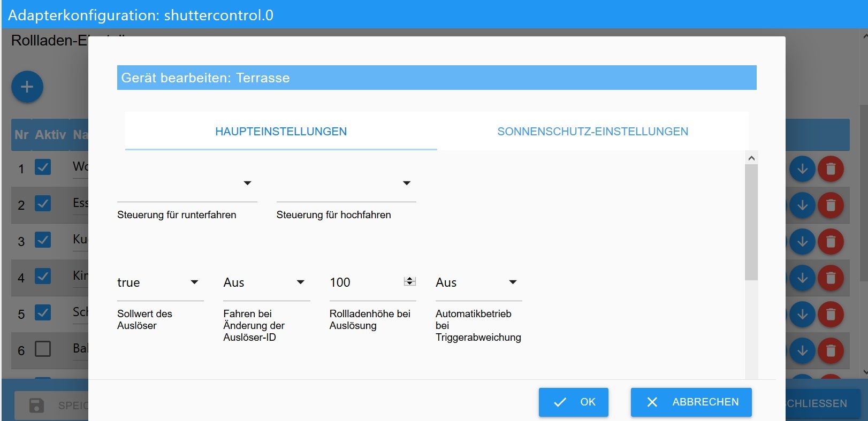Click the blue move-down arrow in row 6

pyautogui.click(x=802, y=351)
